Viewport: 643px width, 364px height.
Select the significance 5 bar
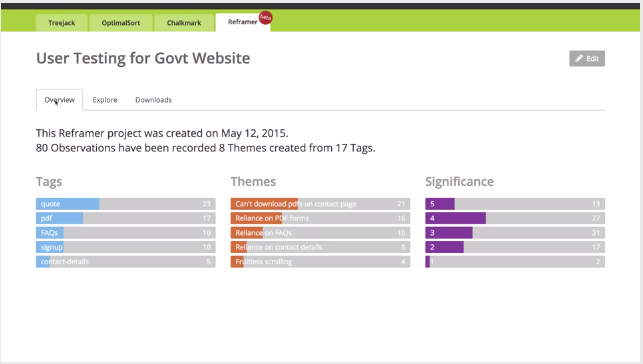click(x=515, y=204)
